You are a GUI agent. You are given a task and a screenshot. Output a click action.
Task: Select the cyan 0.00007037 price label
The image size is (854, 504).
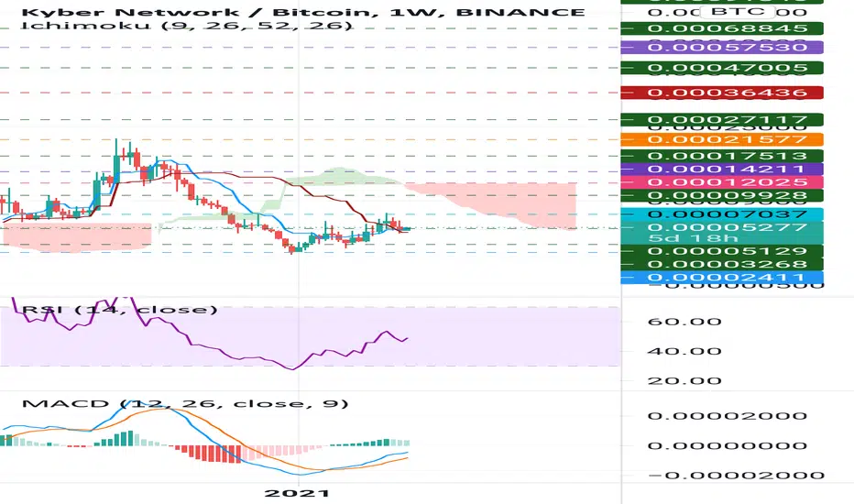[x=722, y=214]
